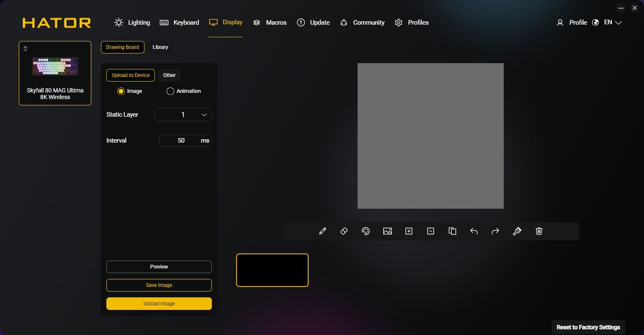Viewport: 644px width, 335px height.
Task: Select the Pencil drawing tool
Action: [x=322, y=231]
